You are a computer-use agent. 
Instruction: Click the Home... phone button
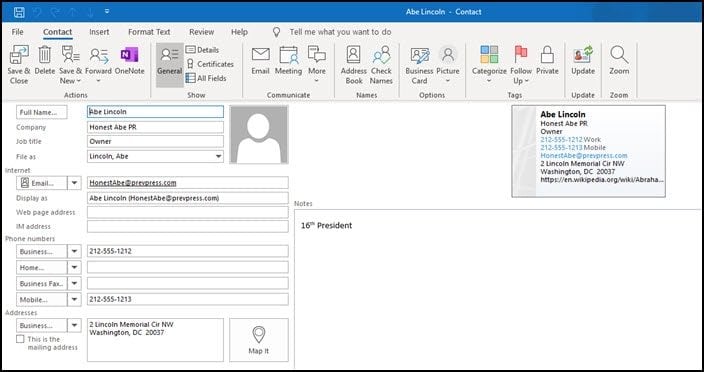[42, 267]
